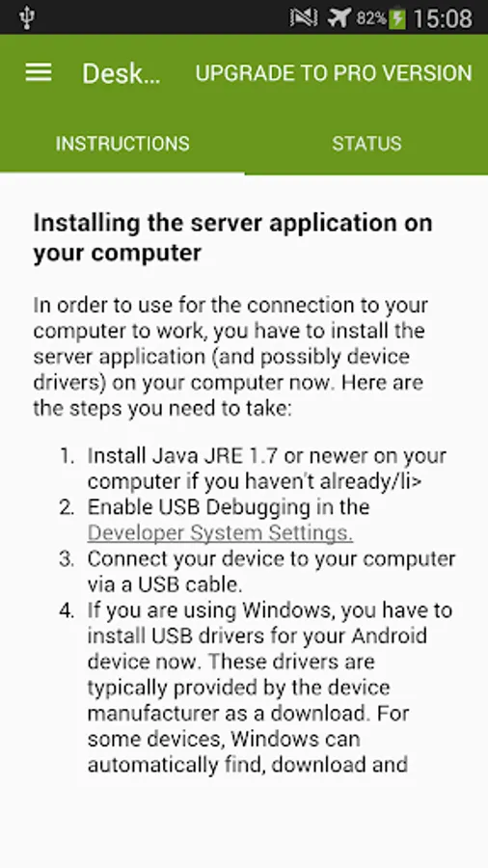
Task: Open the hamburger navigation menu
Action: [39, 72]
